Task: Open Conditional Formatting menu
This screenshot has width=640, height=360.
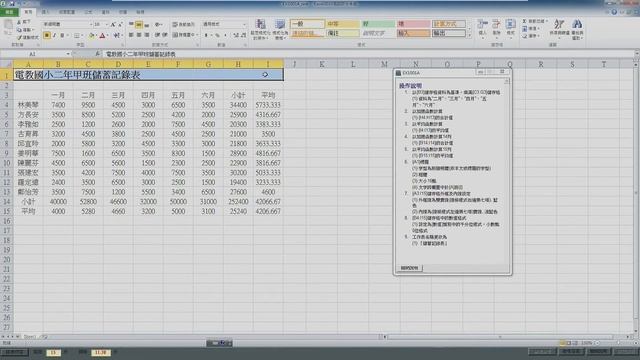Action: (260, 29)
